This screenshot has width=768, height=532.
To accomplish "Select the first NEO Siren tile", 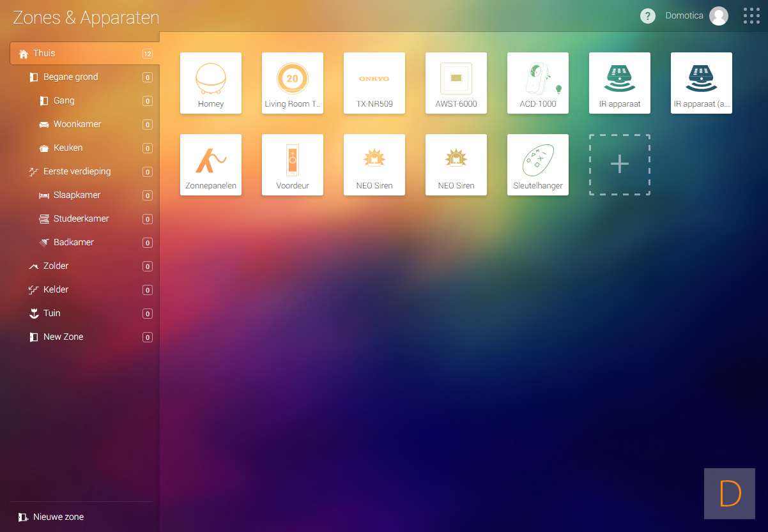I will (374, 165).
